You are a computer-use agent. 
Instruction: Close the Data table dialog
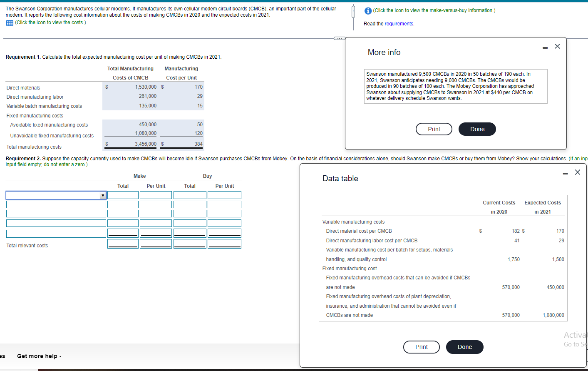[x=578, y=172]
